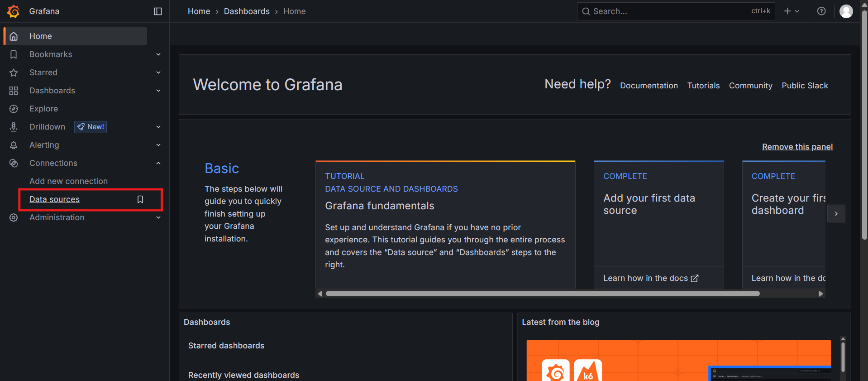Click the blog panel vertical scrollbar

tap(843, 357)
